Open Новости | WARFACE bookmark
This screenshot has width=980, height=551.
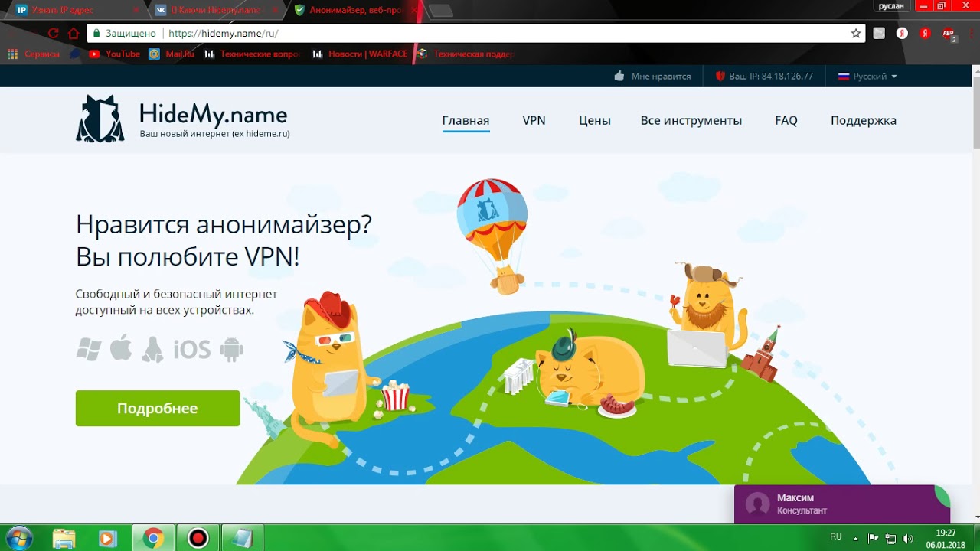click(360, 54)
